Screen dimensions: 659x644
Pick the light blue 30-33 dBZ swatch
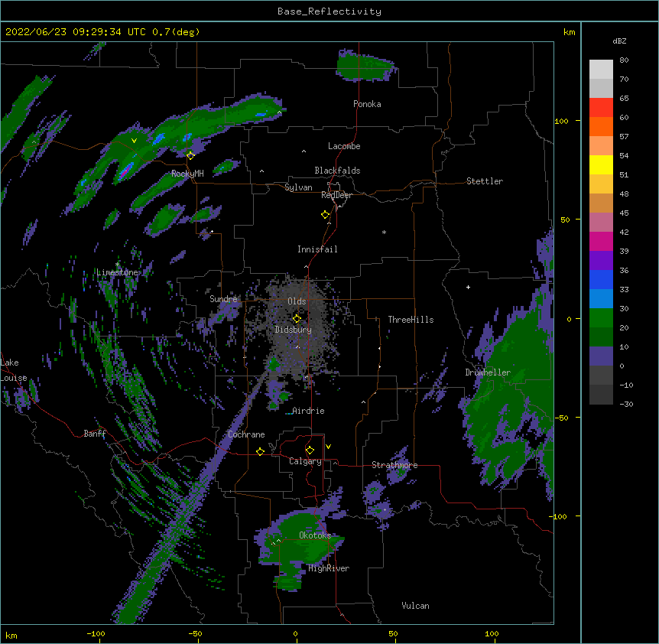[x=601, y=299]
